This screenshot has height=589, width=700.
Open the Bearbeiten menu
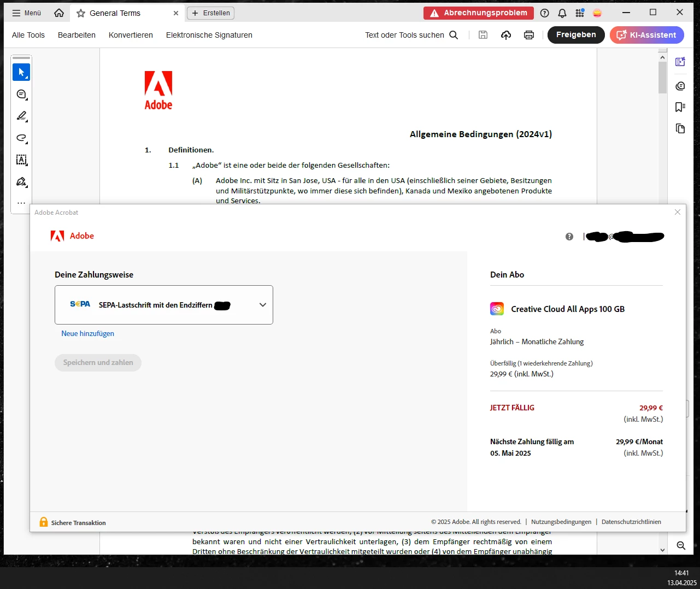tap(77, 35)
